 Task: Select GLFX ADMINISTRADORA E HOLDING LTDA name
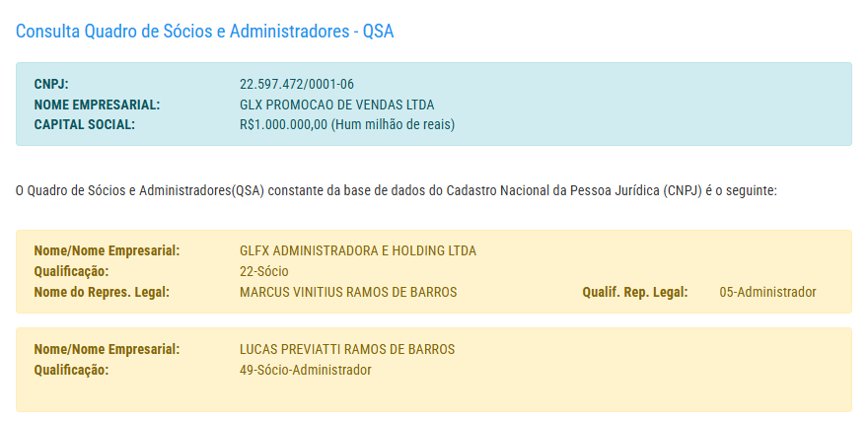pyautogui.click(x=358, y=251)
